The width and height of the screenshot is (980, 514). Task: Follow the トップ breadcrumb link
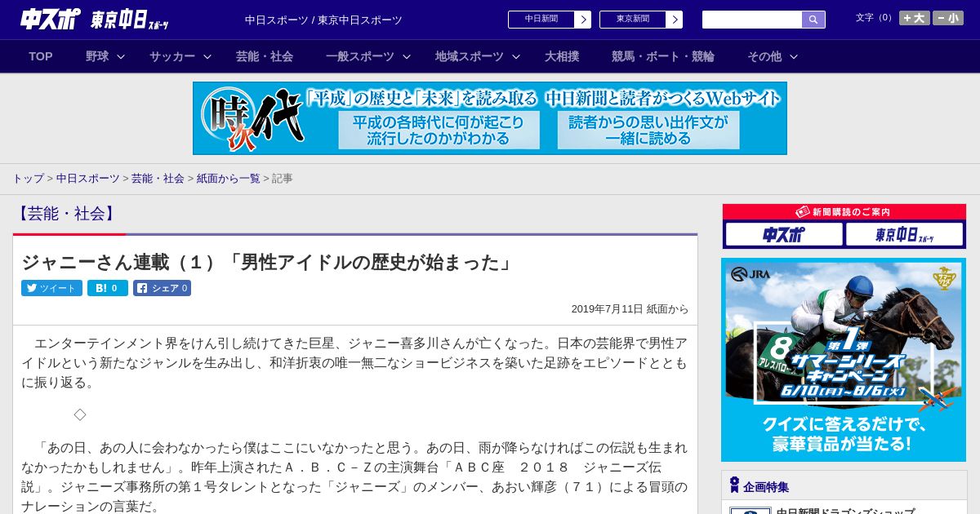coord(28,178)
